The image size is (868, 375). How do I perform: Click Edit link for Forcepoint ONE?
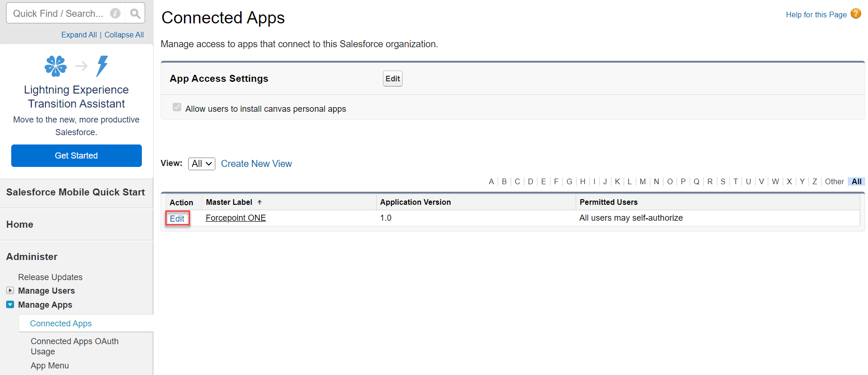[177, 218]
